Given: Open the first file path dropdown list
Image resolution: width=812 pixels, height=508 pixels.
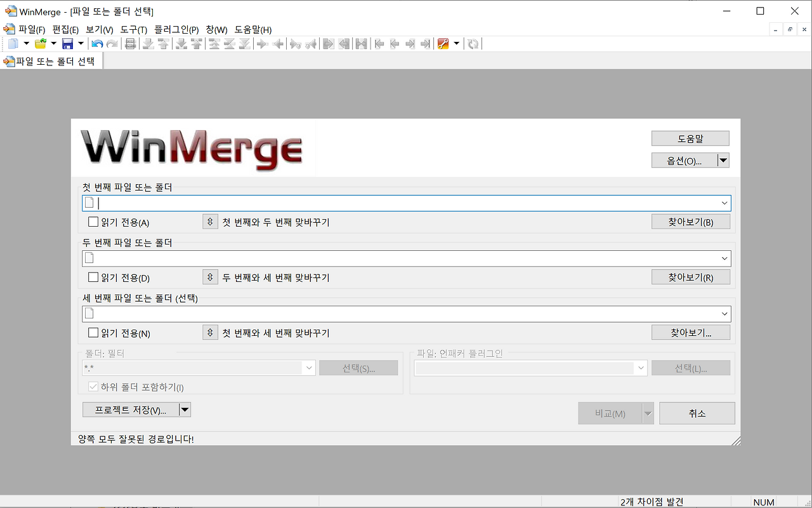Looking at the screenshot, I should click(x=724, y=203).
